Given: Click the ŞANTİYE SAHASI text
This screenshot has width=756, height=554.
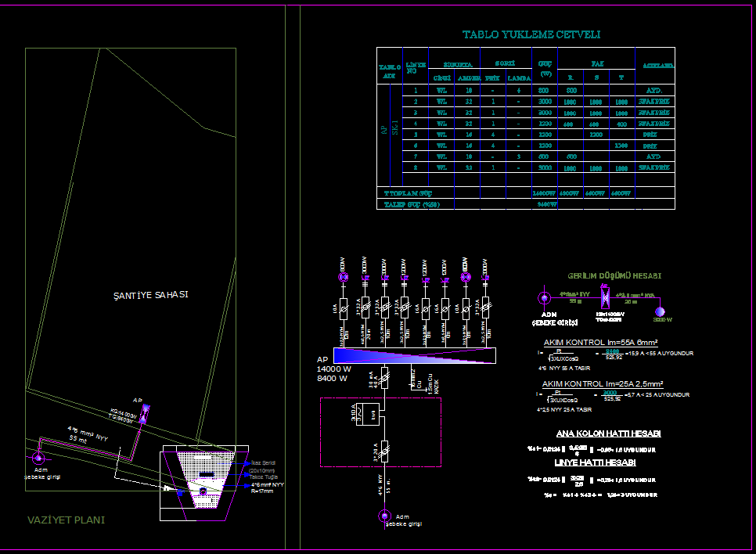Looking at the screenshot, I should (x=151, y=295).
